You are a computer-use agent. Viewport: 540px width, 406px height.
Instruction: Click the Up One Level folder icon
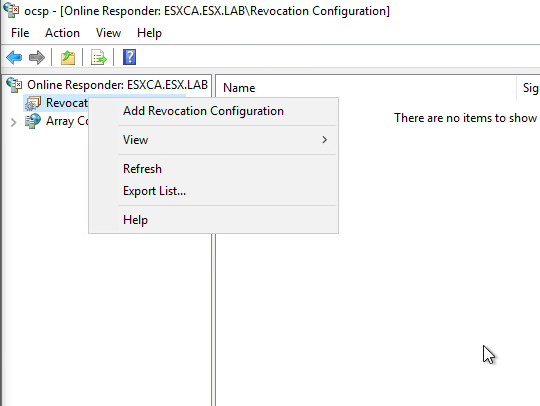(68, 57)
